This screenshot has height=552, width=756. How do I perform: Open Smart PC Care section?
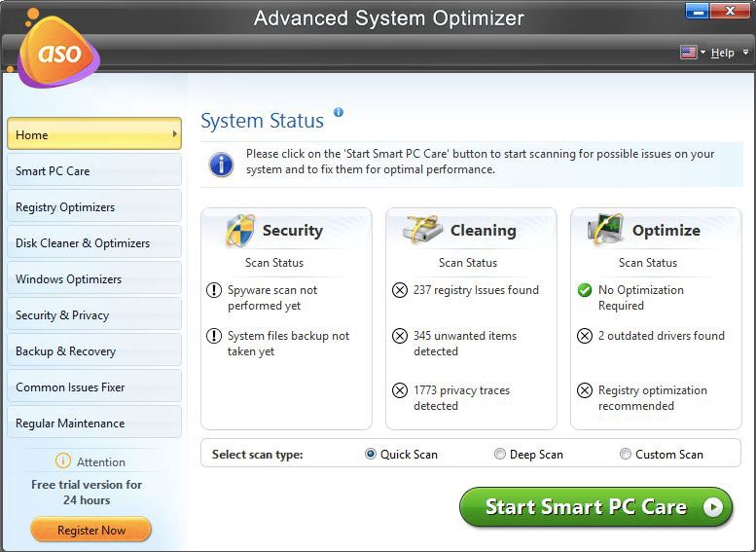pyautogui.click(x=94, y=170)
